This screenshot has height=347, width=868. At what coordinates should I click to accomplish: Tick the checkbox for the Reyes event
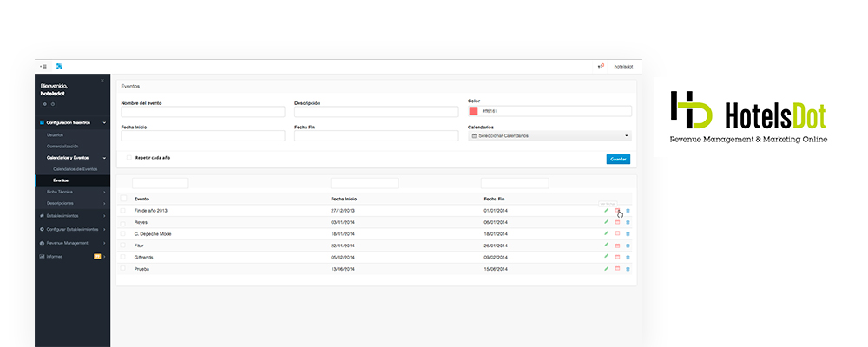pyautogui.click(x=123, y=222)
